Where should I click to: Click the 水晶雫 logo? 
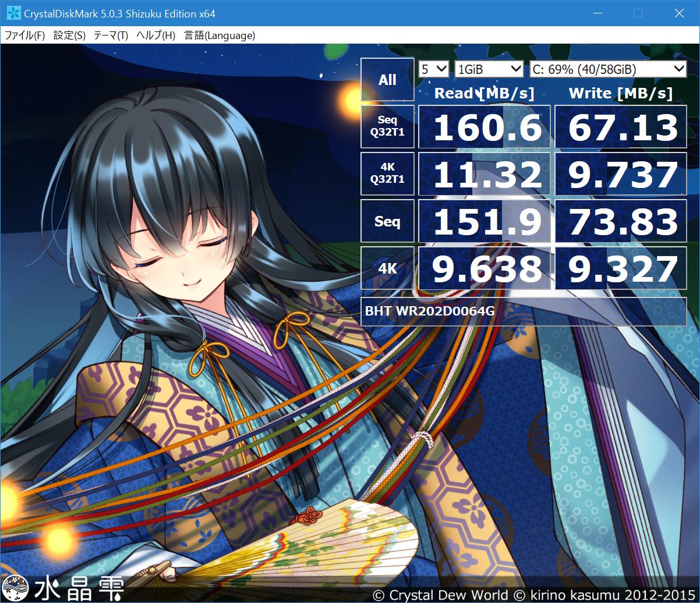point(63,588)
